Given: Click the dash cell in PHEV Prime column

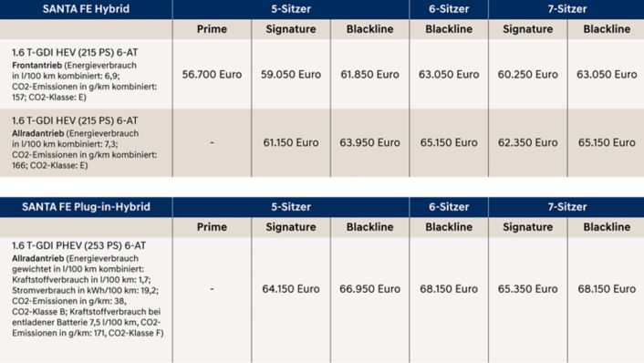Looking at the screenshot, I should 212,289.
